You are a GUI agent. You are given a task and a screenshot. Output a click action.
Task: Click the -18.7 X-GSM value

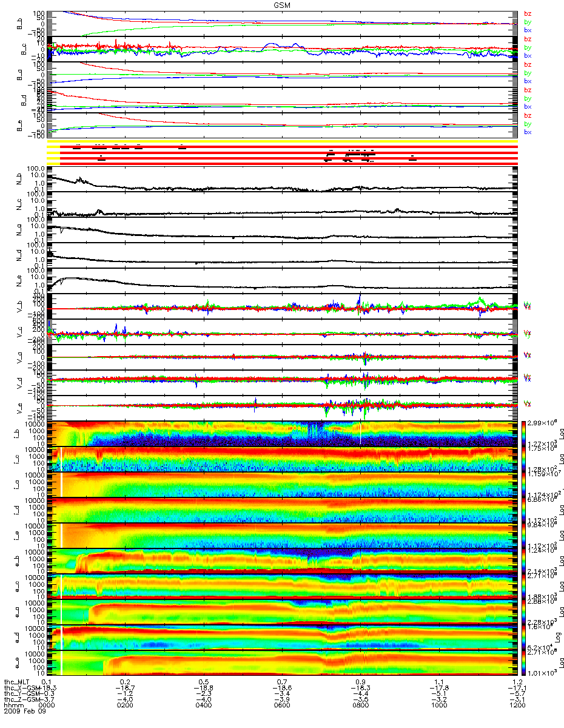tap(124, 687)
